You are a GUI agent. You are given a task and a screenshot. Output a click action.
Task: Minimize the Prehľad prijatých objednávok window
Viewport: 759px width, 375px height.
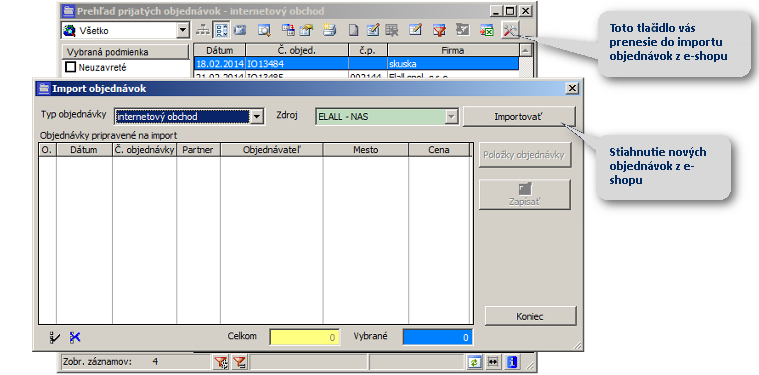coord(497,11)
